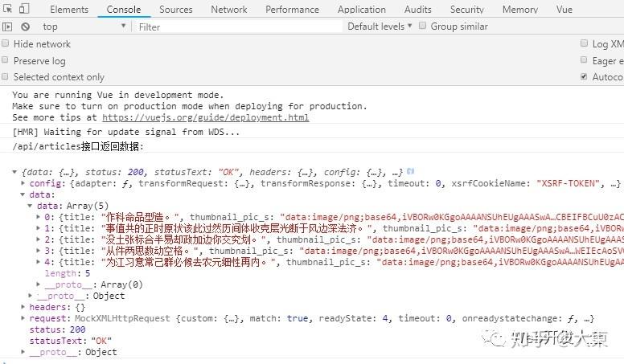Switch to the Network tab
The height and width of the screenshot is (364, 624).
(228, 10)
